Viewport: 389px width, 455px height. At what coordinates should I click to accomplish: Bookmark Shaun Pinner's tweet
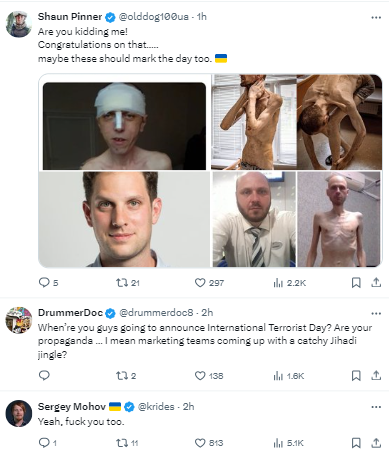click(356, 283)
